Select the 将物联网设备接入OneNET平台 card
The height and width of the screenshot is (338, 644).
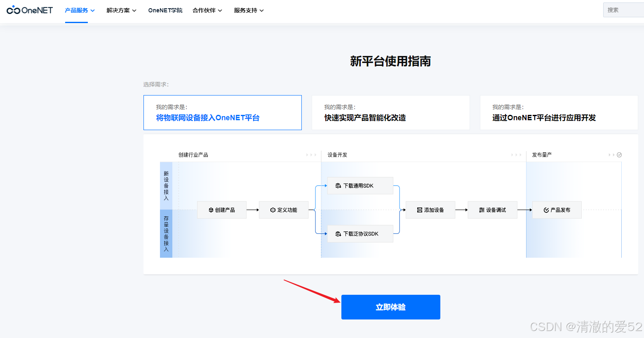pyautogui.click(x=223, y=113)
